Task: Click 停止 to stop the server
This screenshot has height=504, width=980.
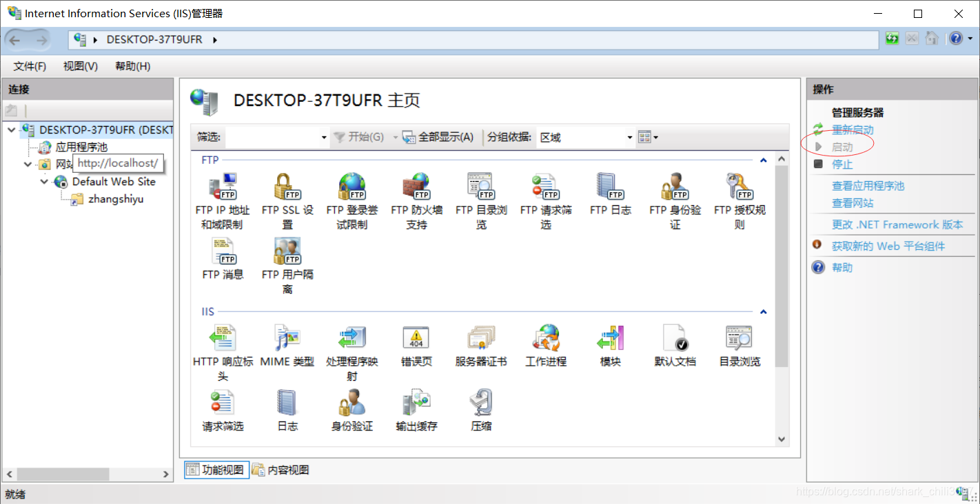Action: coord(842,165)
